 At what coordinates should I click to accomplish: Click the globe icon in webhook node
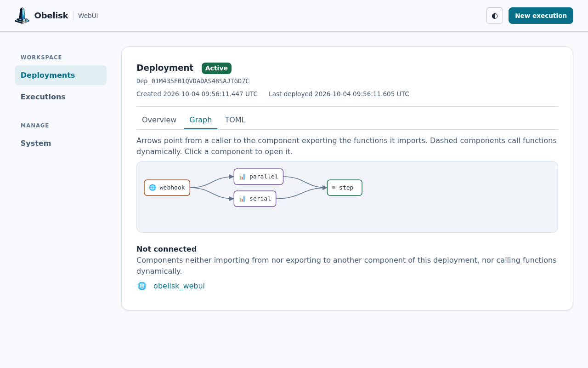[x=153, y=188]
